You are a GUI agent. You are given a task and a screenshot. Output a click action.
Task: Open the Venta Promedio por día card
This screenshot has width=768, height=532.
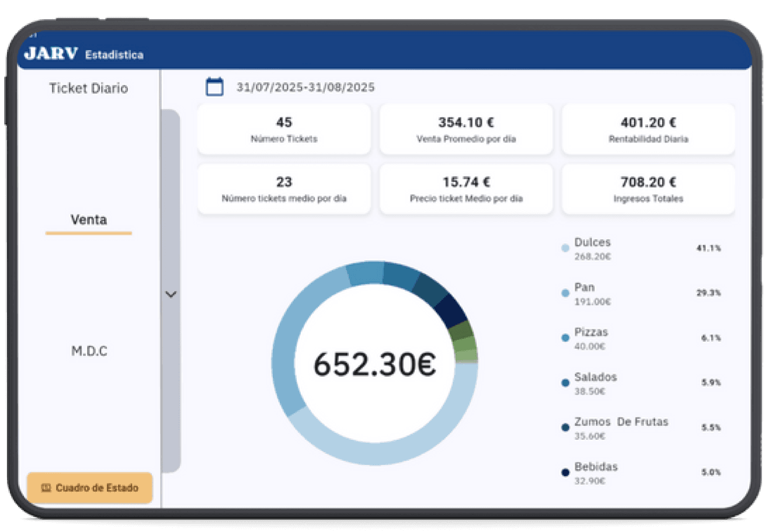(466, 130)
